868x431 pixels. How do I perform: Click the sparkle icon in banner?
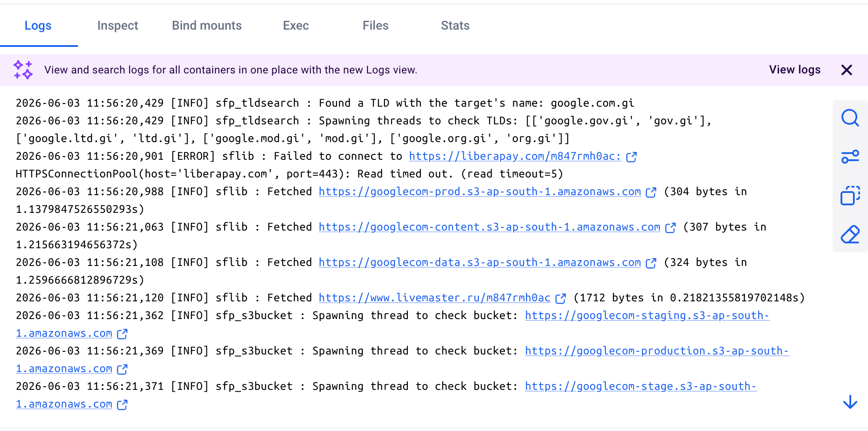(23, 70)
